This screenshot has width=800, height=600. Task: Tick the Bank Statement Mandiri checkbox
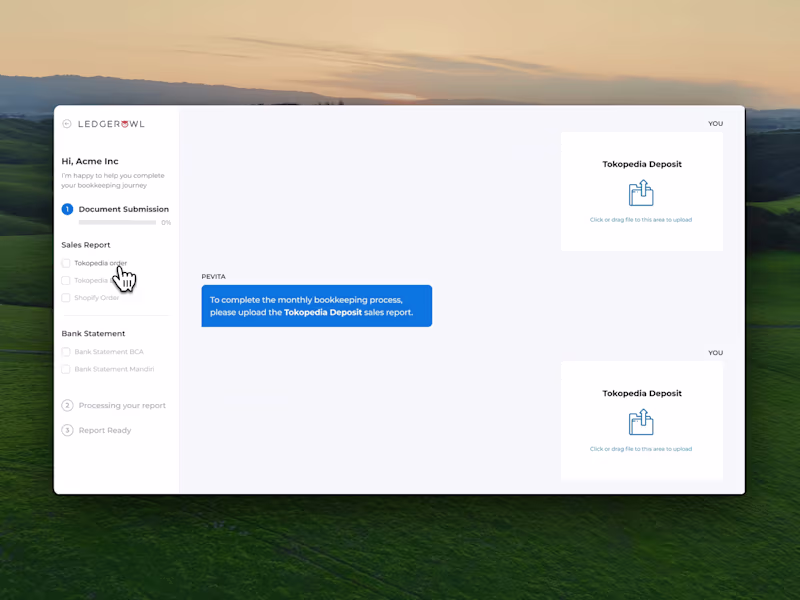[x=66, y=369]
